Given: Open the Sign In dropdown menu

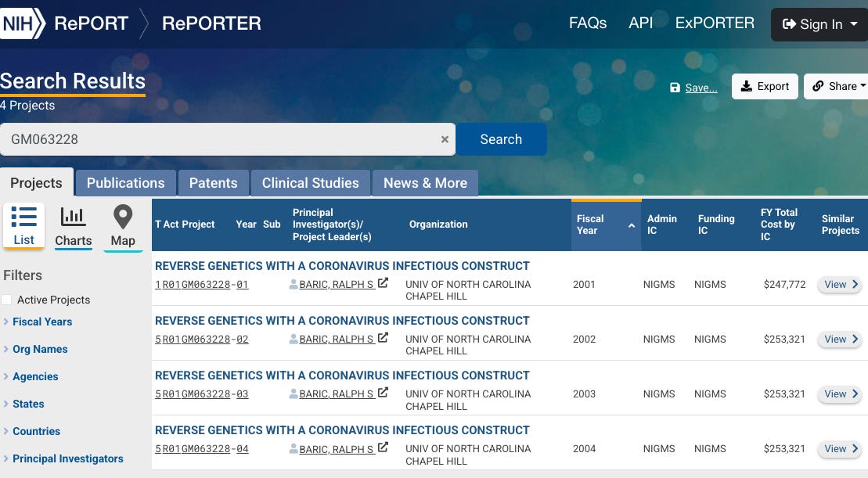Looking at the screenshot, I should pyautogui.click(x=819, y=24).
